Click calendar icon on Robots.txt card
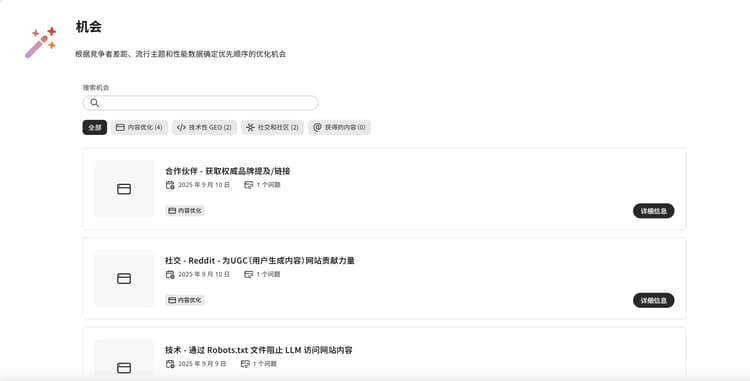Viewport: 750px width, 381px height. [x=170, y=364]
